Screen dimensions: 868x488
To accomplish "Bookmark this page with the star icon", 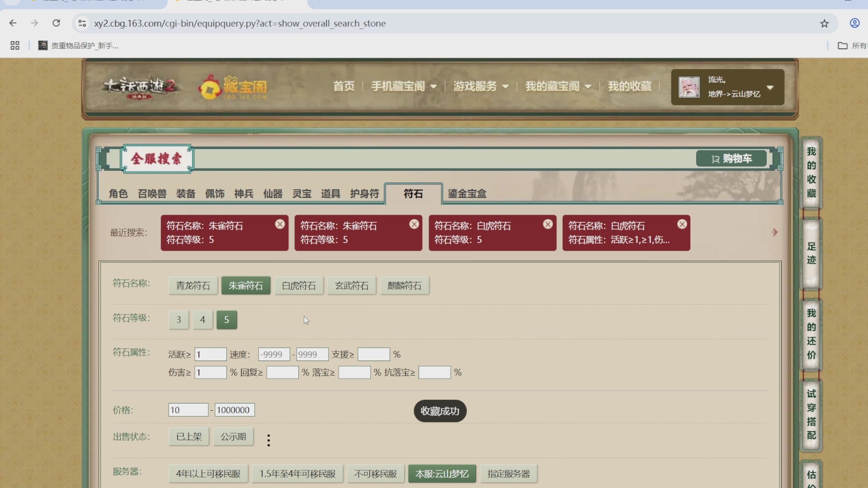I will point(825,23).
